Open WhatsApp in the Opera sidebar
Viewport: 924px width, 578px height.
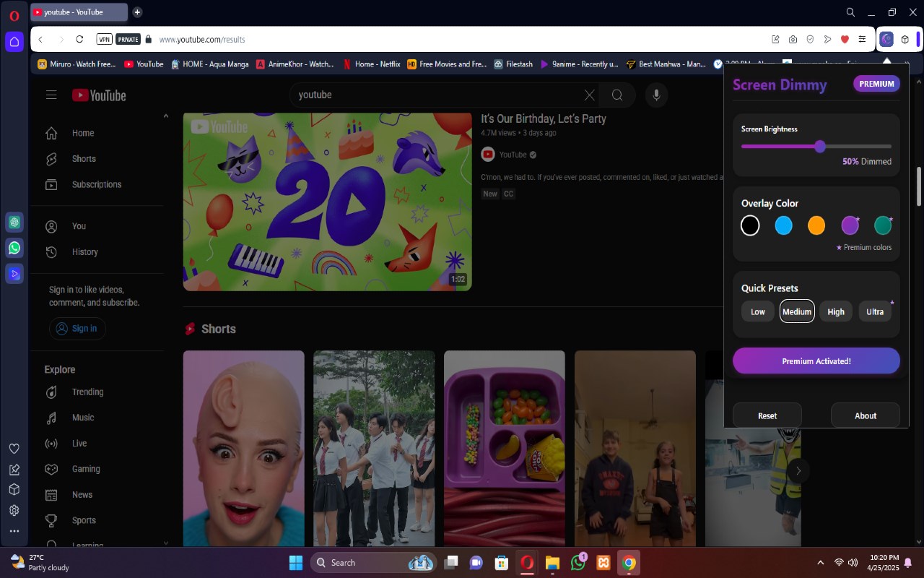pos(14,248)
